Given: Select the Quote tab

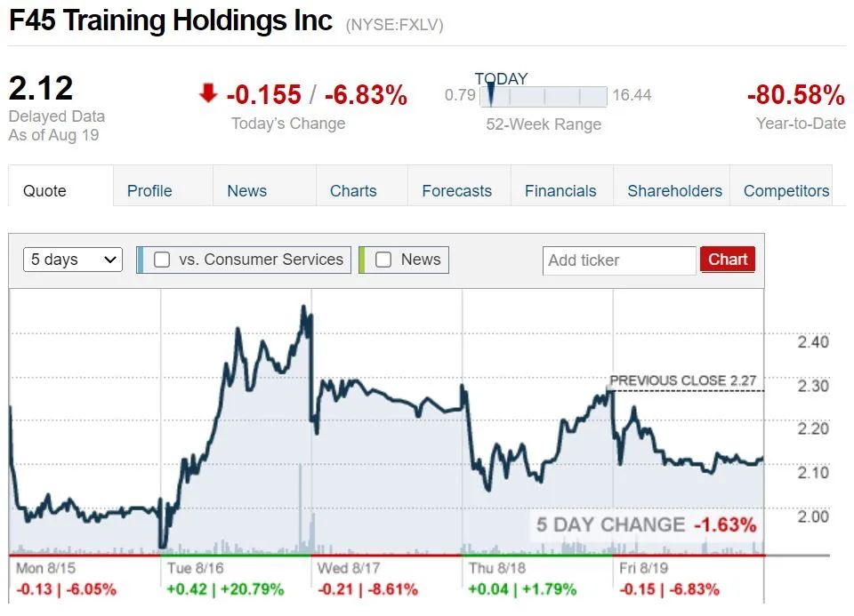Looking at the screenshot, I should click(44, 191).
